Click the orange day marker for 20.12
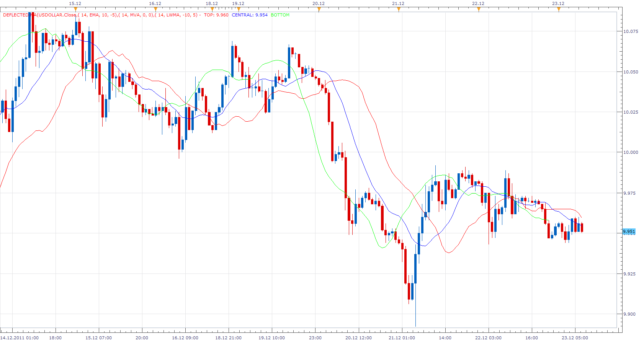The image size is (644, 342). (x=319, y=9)
